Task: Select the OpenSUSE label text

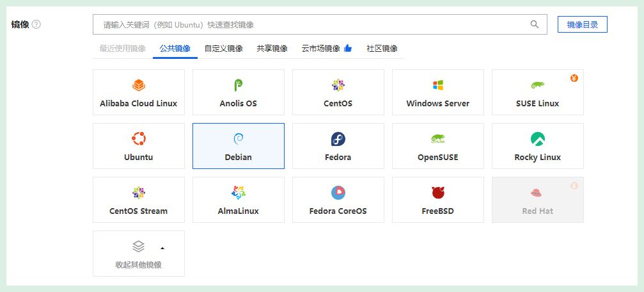Action: 438,157
